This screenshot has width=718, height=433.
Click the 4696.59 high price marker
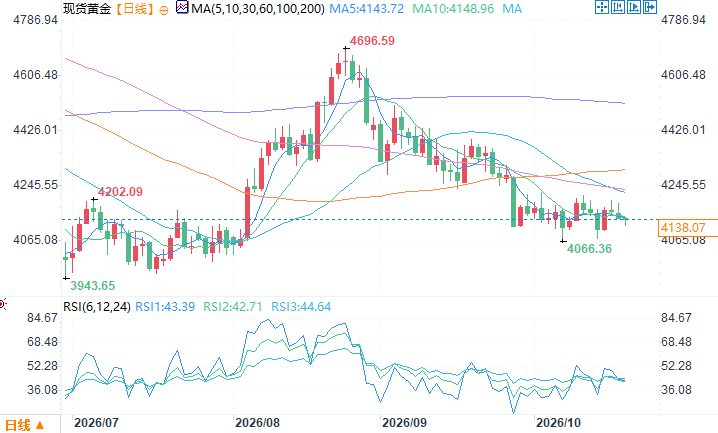372,41
